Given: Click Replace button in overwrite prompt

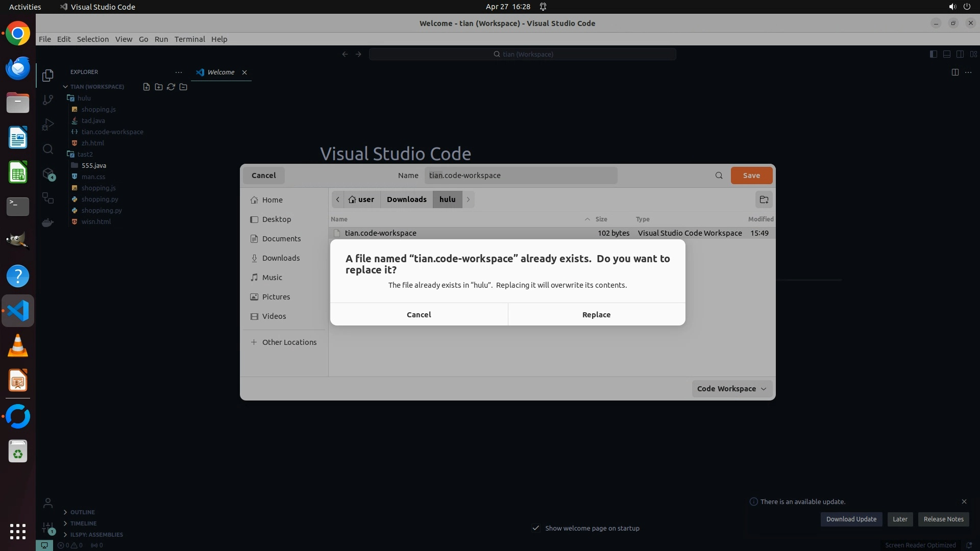Looking at the screenshot, I should pos(596,315).
